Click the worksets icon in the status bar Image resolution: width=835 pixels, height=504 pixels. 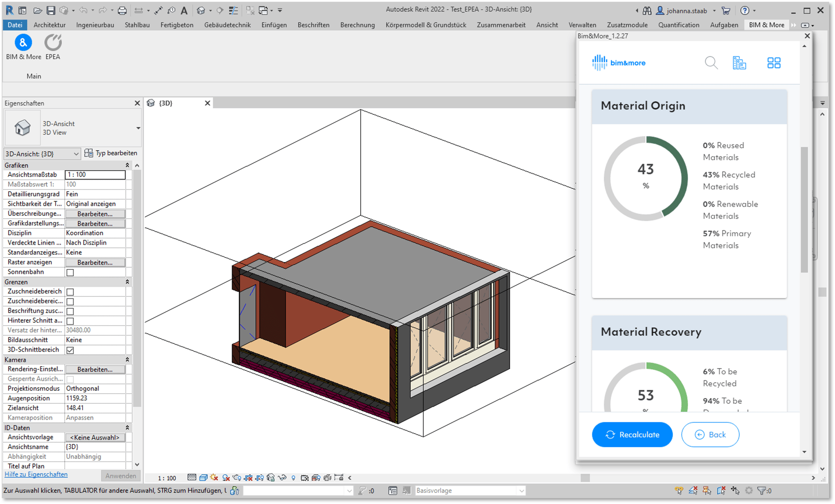(235, 491)
